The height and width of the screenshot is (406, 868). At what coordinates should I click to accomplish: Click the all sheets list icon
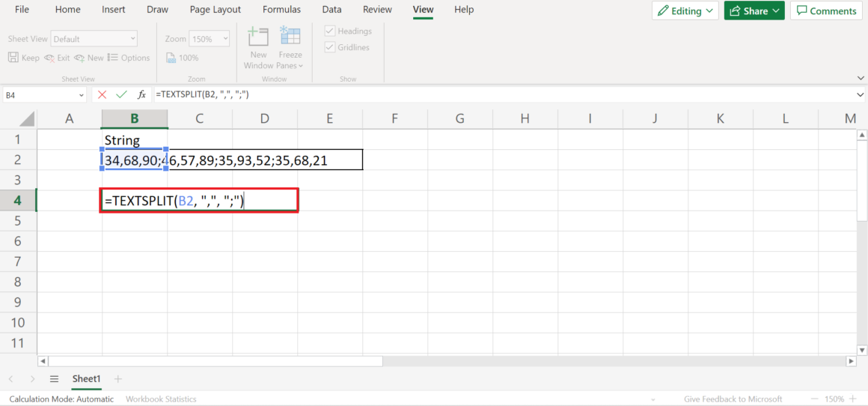pyautogui.click(x=54, y=379)
